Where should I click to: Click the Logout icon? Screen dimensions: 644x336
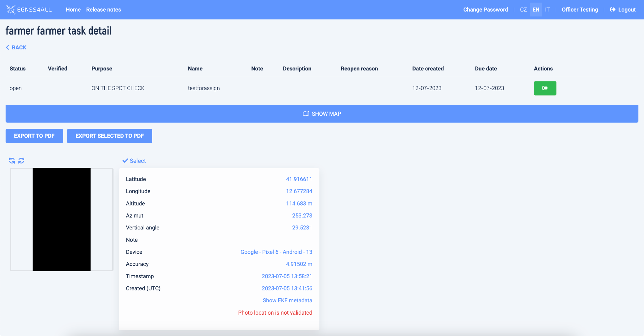[613, 10]
